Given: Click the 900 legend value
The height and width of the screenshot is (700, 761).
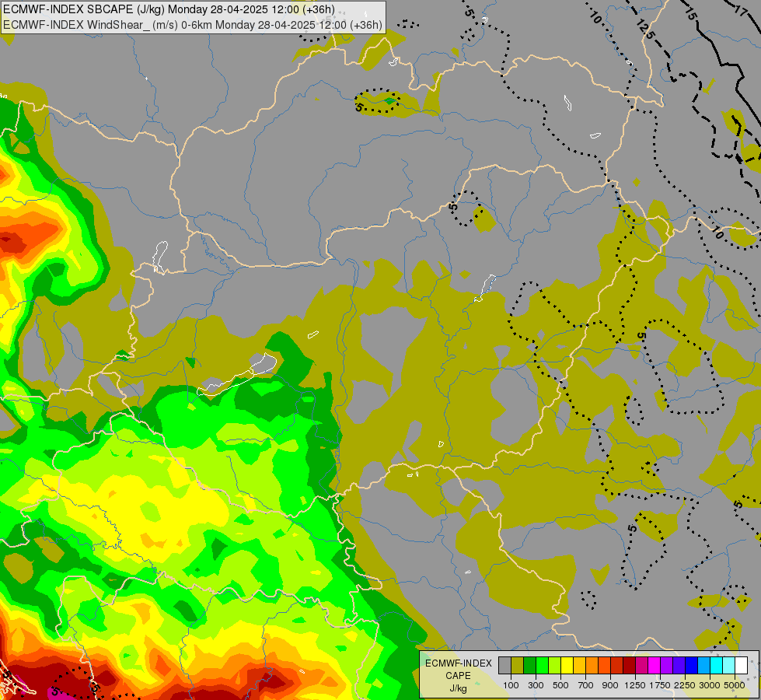Looking at the screenshot, I should pyautogui.click(x=610, y=685).
